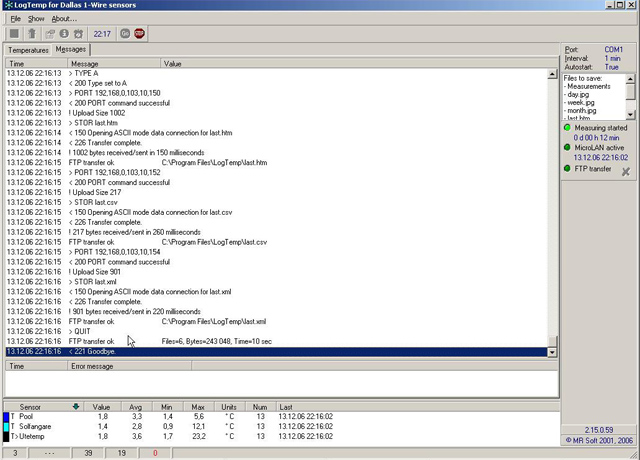This screenshot has height=460, width=640.
Task: Click the MicroLAN active indicator light
Action: pos(566,147)
